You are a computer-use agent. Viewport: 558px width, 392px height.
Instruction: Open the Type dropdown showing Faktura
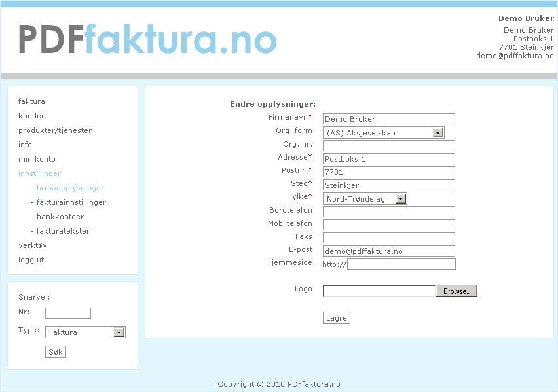point(85,332)
